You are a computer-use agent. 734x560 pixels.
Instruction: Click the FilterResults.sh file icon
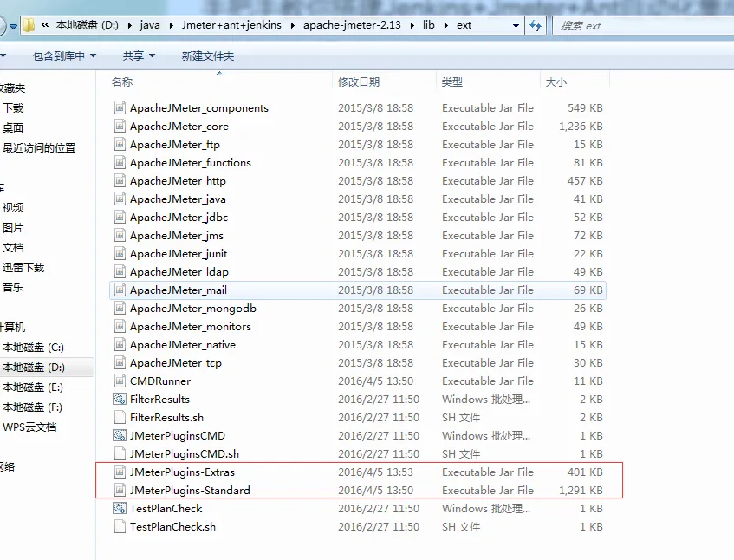pyautogui.click(x=120, y=417)
